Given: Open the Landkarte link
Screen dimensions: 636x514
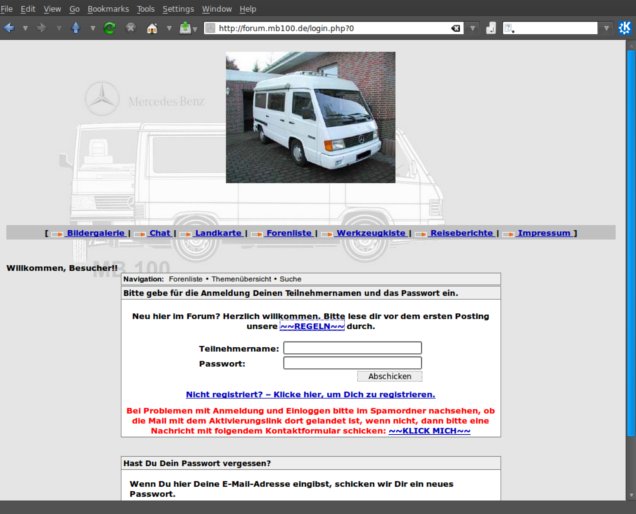Looking at the screenshot, I should click(x=218, y=233).
